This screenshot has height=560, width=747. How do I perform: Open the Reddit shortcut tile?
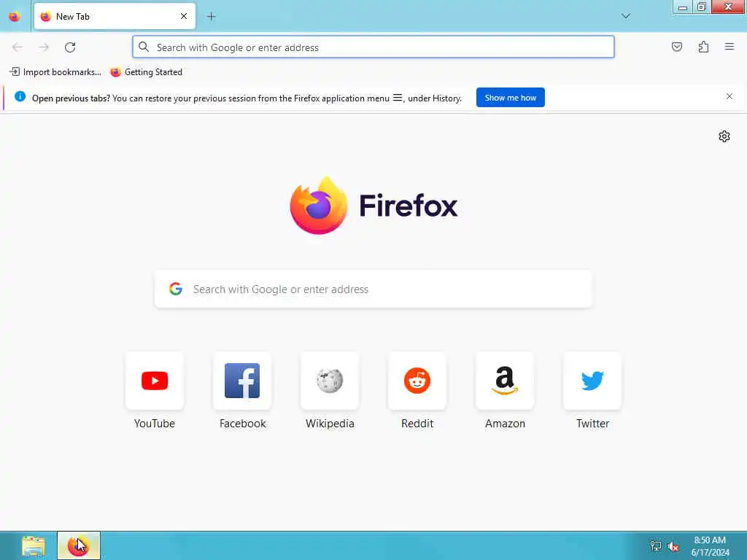[x=417, y=381]
